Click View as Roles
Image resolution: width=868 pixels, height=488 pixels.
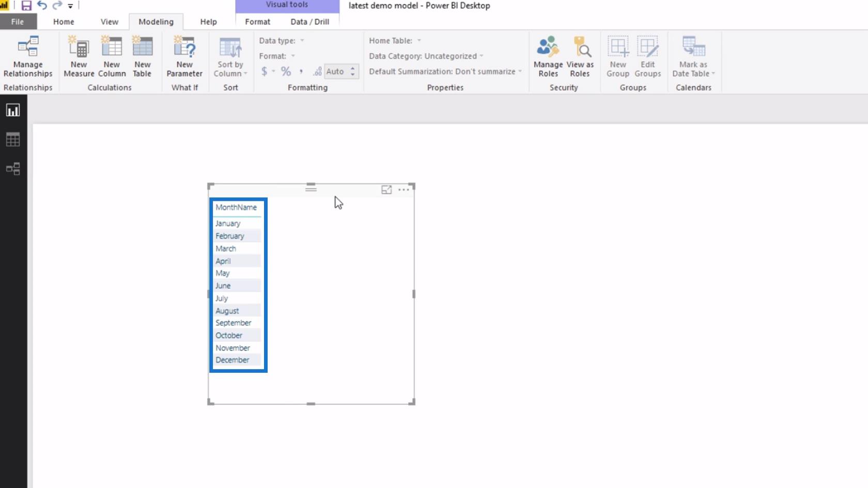pyautogui.click(x=580, y=57)
